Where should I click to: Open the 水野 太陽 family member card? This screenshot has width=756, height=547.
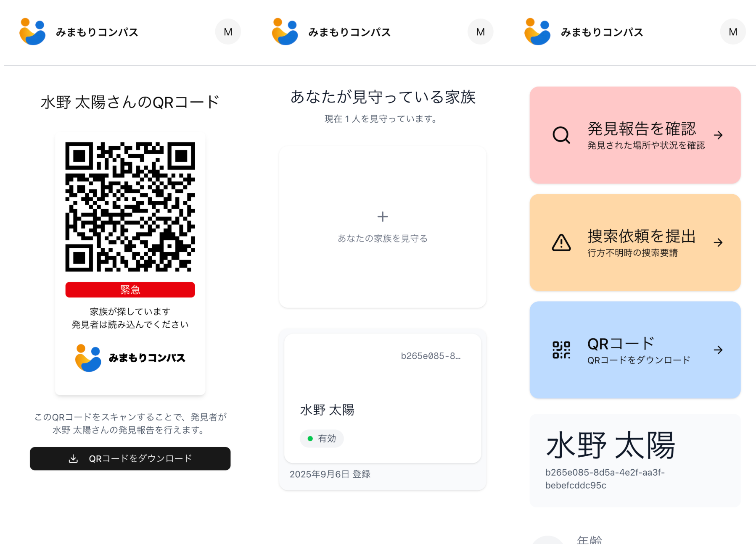click(383, 399)
